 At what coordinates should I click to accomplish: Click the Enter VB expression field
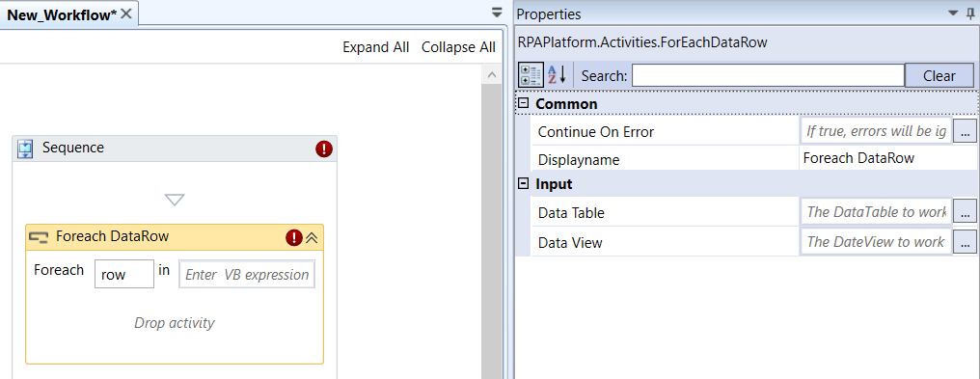(x=247, y=275)
